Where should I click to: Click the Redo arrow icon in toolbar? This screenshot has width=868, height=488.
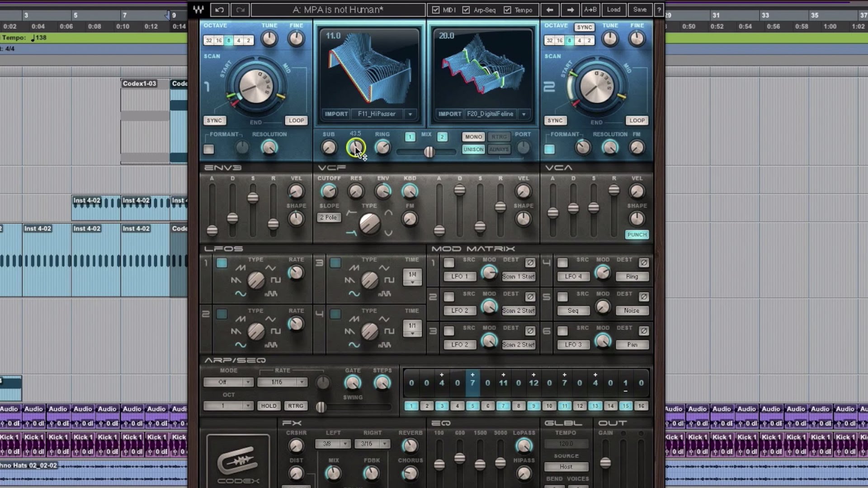point(240,9)
